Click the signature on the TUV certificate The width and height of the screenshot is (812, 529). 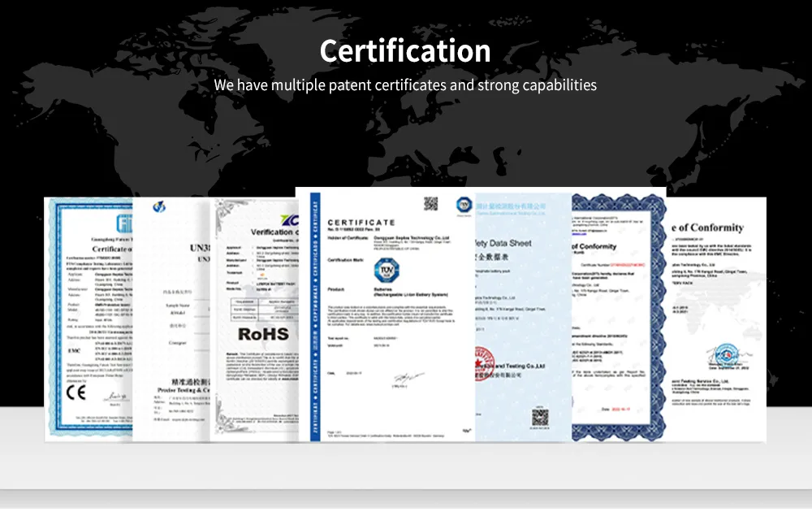pos(404,377)
